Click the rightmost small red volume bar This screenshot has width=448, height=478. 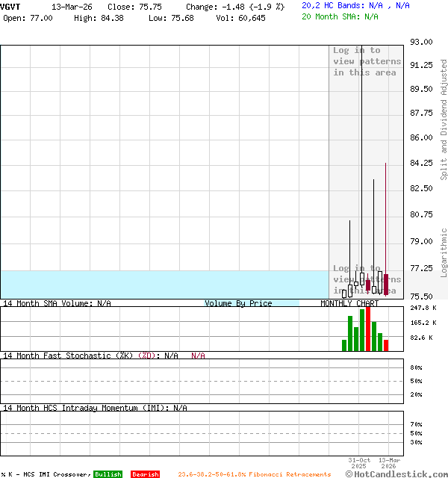(x=386, y=345)
